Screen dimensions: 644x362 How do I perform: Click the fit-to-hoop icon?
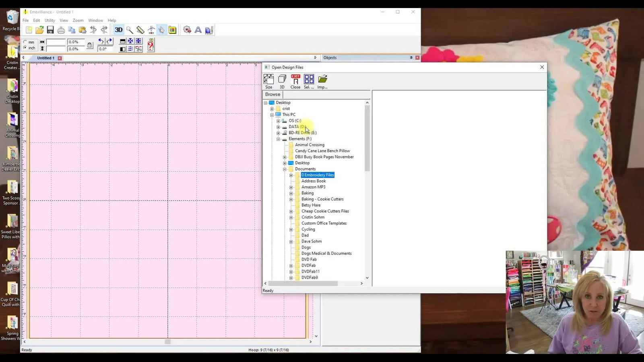tap(138, 41)
